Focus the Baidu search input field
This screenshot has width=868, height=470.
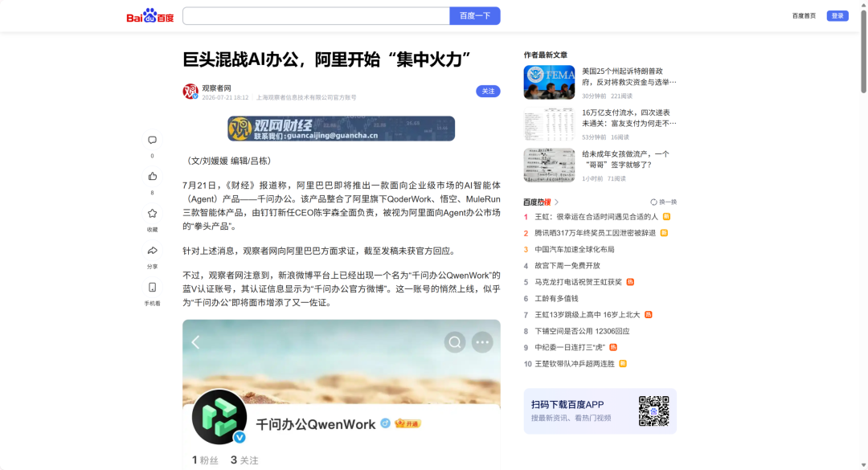tap(316, 15)
